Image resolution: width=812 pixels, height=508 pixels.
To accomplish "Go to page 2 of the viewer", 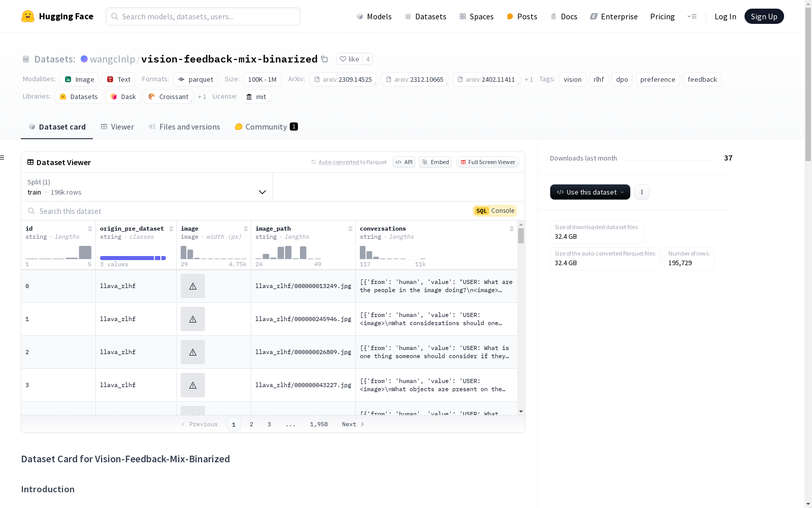I will point(251,424).
